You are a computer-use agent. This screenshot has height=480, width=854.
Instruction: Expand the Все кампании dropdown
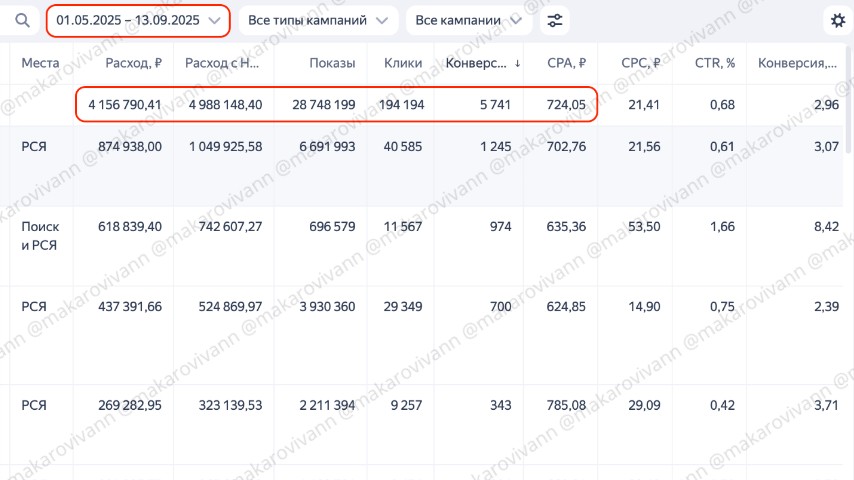[468, 20]
